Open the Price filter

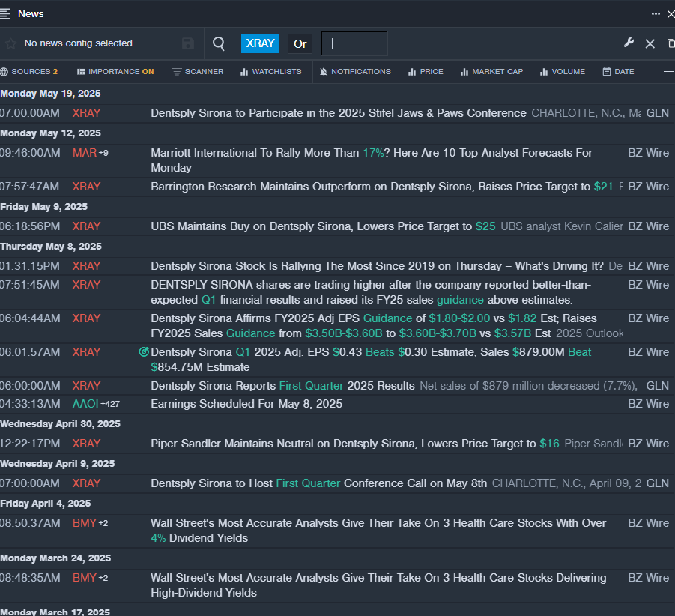426,71
